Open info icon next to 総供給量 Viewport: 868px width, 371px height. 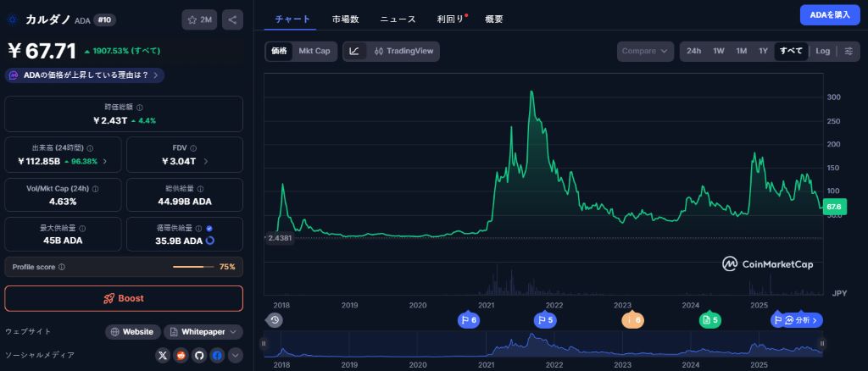(200, 189)
